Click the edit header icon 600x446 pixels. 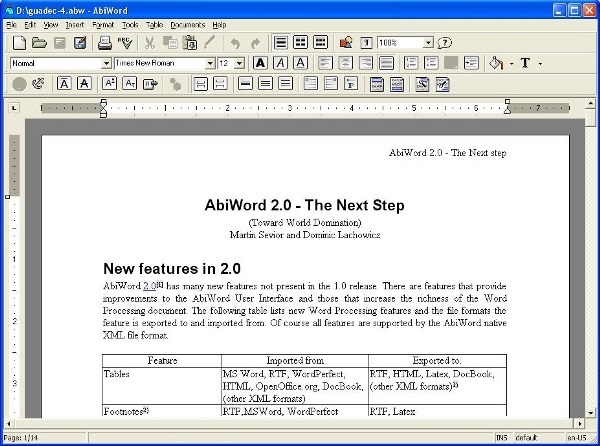pyautogui.click(x=377, y=84)
